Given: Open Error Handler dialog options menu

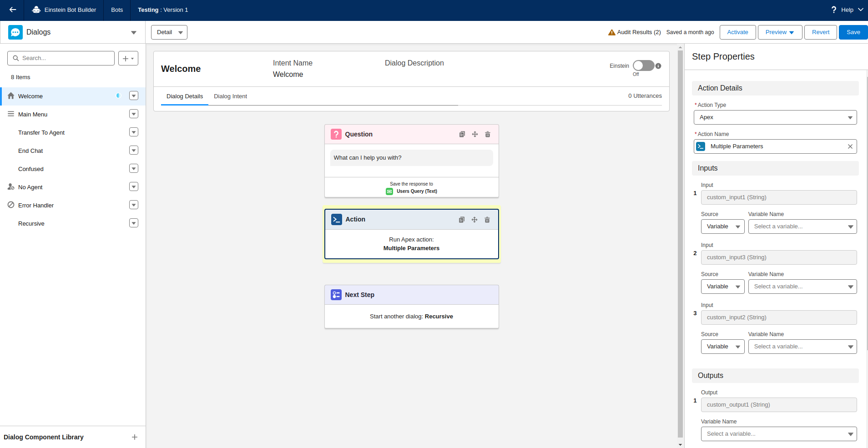Looking at the screenshot, I should tap(134, 205).
